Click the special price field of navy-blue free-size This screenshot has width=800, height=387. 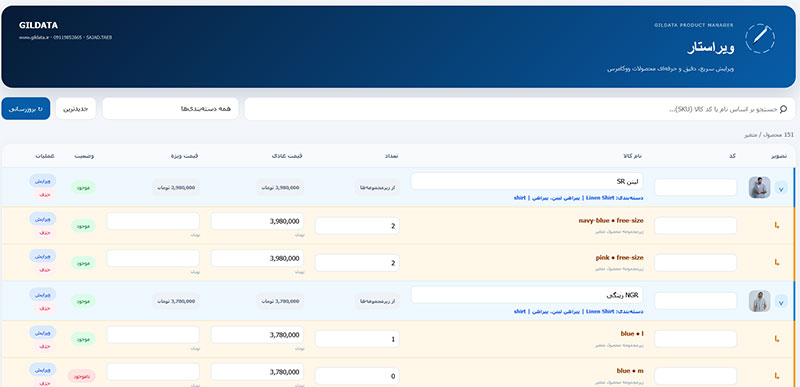(153, 221)
